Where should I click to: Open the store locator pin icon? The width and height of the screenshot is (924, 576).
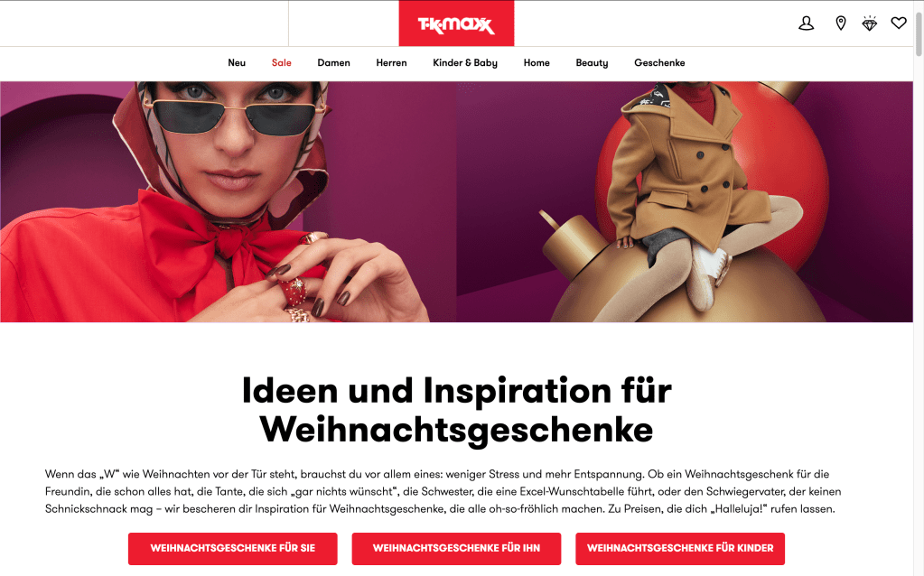(841, 23)
